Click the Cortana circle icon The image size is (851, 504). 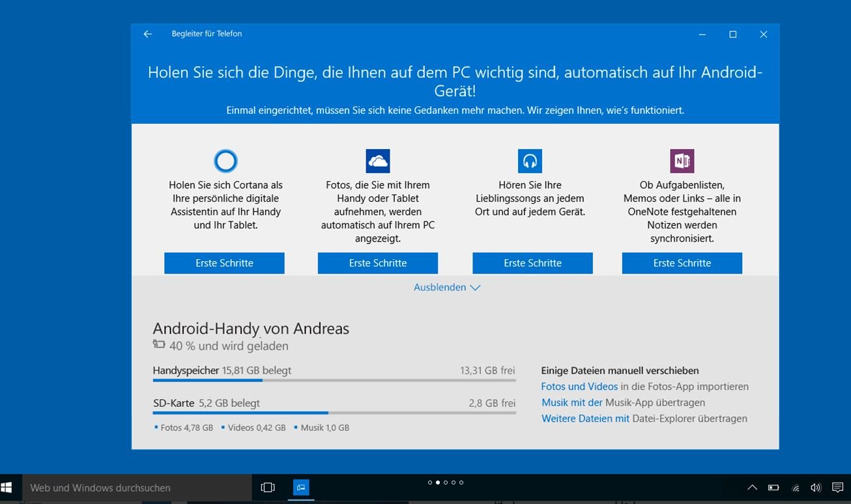click(x=225, y=161)
